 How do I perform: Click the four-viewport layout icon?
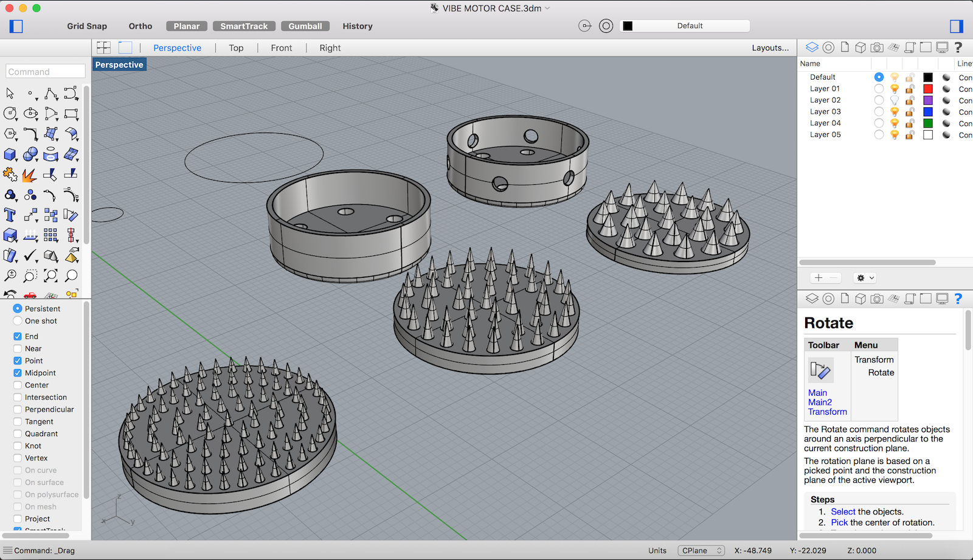pyautogui.click(x=104, y=47)
